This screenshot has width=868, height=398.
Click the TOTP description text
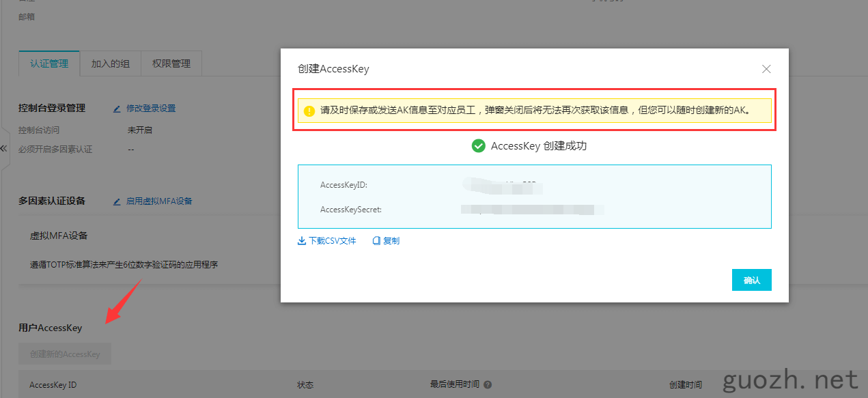pyautogui.click(x=124, y=265)
